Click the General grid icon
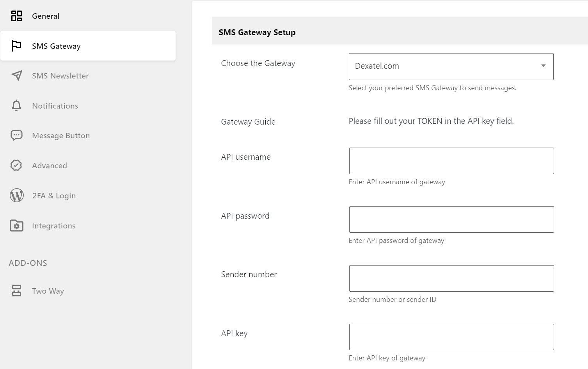Image resolution: width=588 pixels, height=369 pixels. 16,16
